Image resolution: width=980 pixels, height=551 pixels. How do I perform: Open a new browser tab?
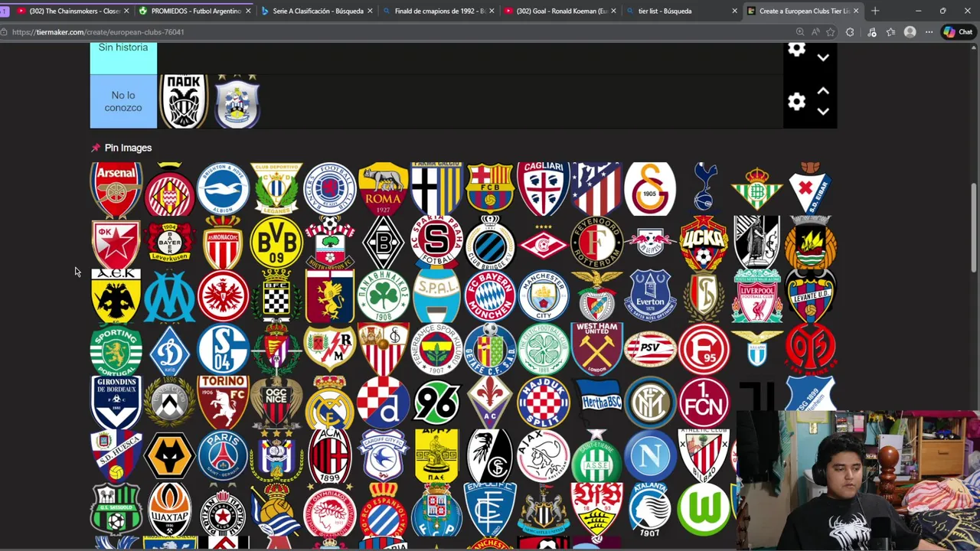[x=875, y=11]
